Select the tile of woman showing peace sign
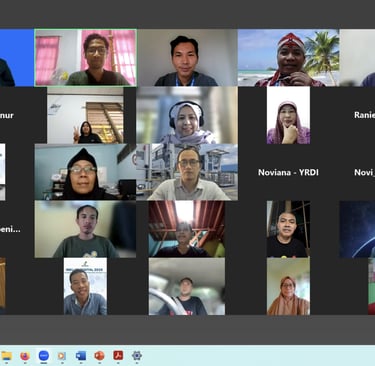The width and height of the screenshot is (375, 366). pyautogui.click(x=85, y=115)
